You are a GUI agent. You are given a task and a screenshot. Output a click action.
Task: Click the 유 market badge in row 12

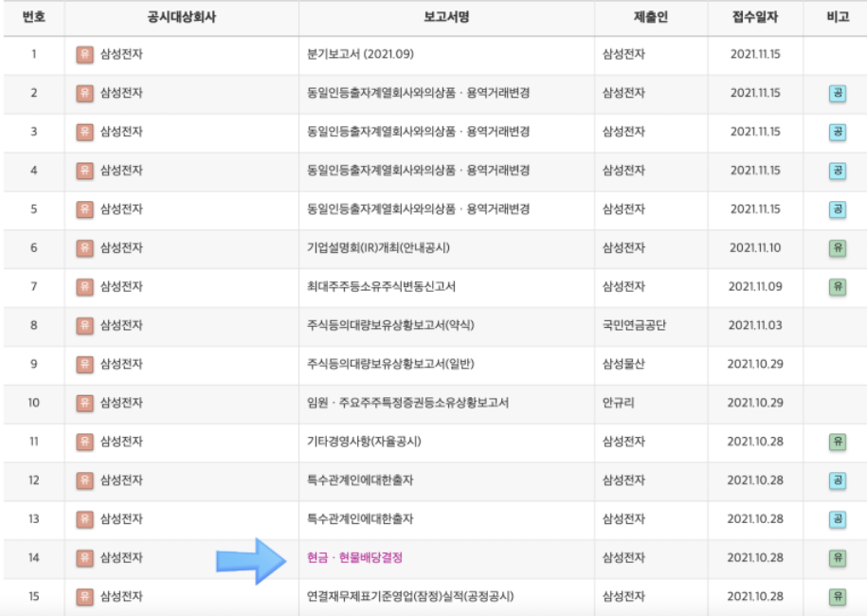click(84, 480)
